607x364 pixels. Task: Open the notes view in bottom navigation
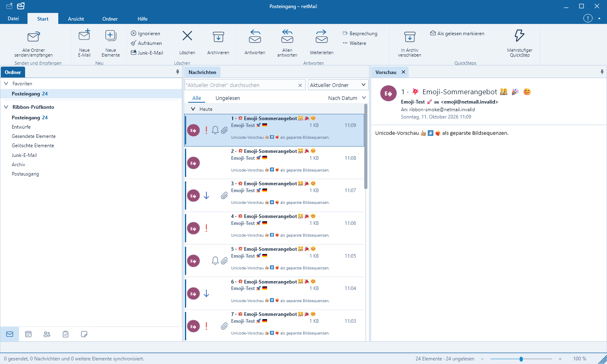[x=84, y=334]
